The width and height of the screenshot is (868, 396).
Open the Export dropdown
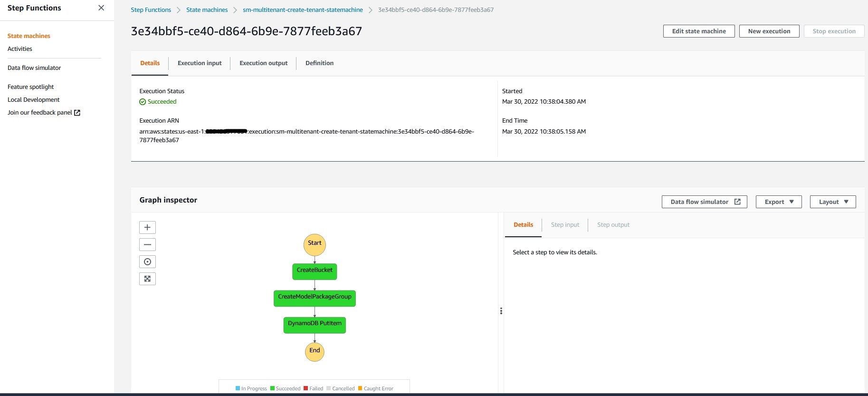[x=779, y=202]
